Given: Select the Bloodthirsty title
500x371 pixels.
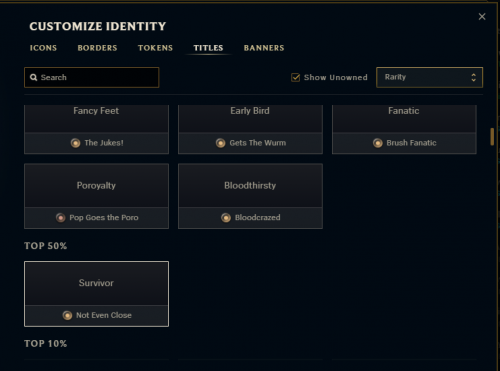Looking at the screenshot, I should pos(250,196).
